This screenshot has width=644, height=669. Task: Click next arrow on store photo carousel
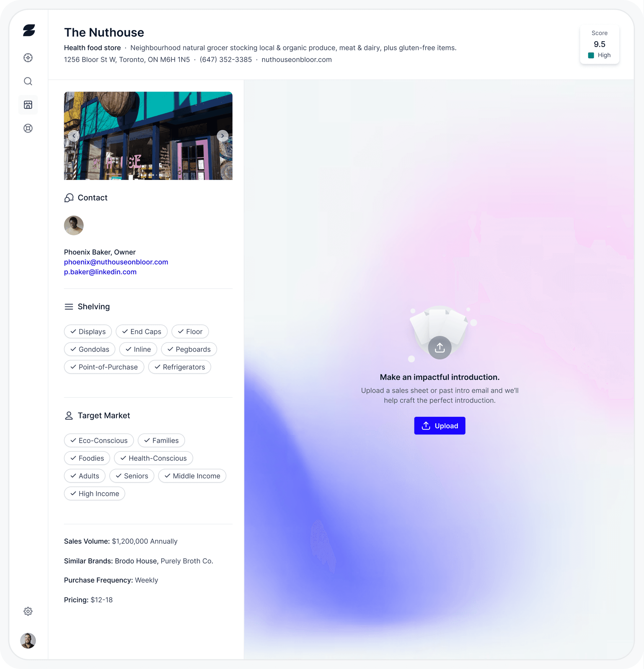coord(222,136)
